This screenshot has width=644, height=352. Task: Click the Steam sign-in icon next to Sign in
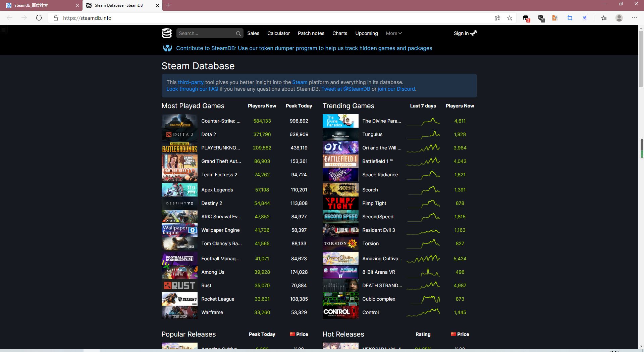point(474,33)
